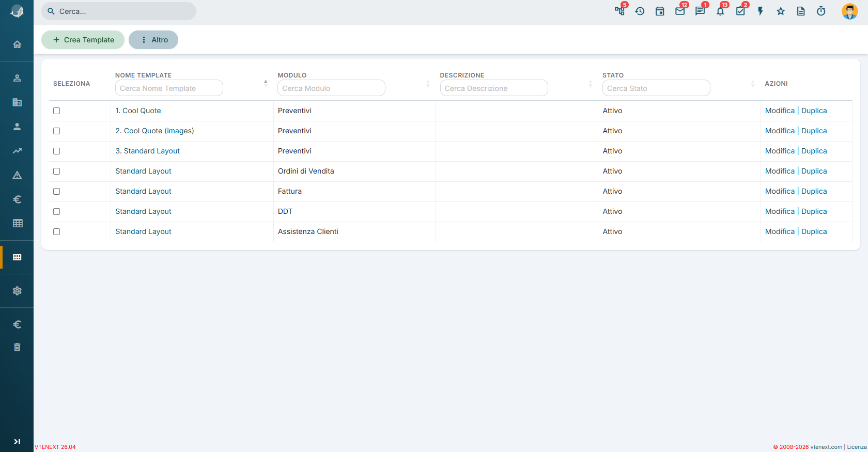Image resolution: width=868 pixels, height=452 pixels.
Task: Select the checkbox for 3. Standard Layout
Action: click(57, 151)
